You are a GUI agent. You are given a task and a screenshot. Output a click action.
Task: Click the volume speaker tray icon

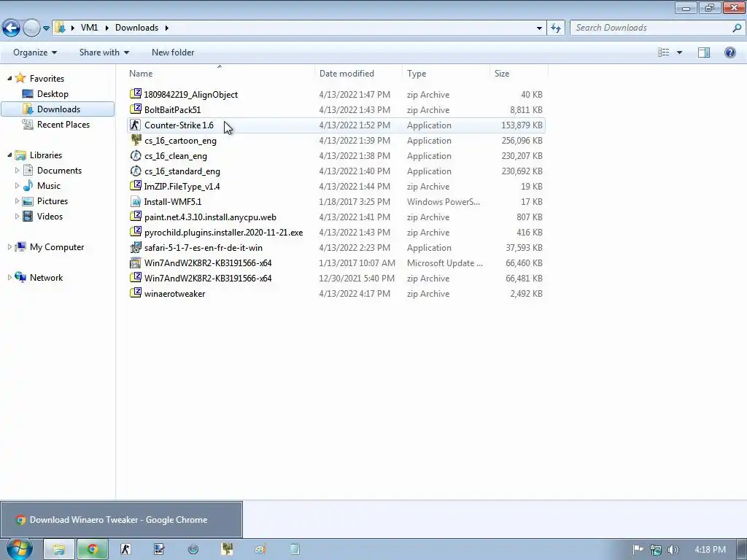point(673,550)
